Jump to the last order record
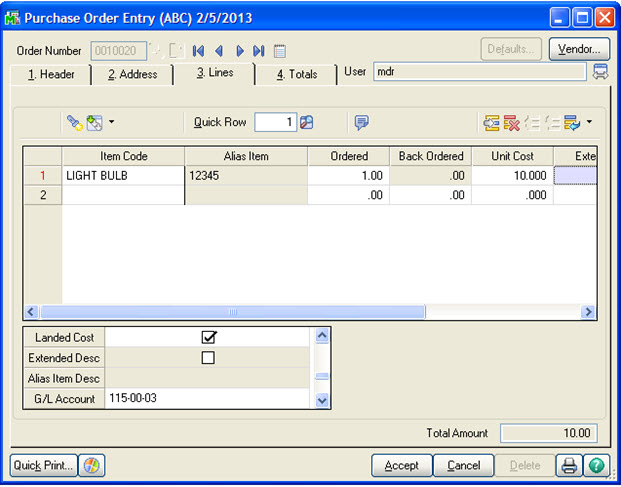The image size is (621, 487). 258,50
